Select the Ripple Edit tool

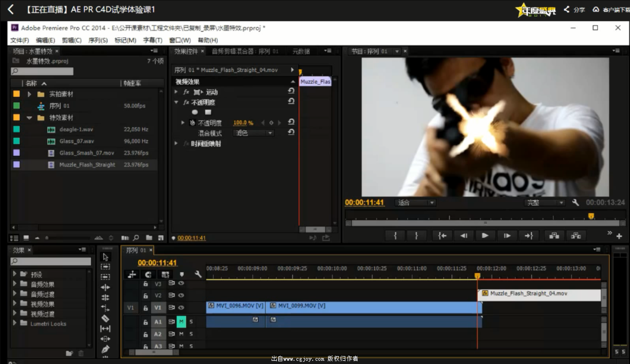click(105, 287)
